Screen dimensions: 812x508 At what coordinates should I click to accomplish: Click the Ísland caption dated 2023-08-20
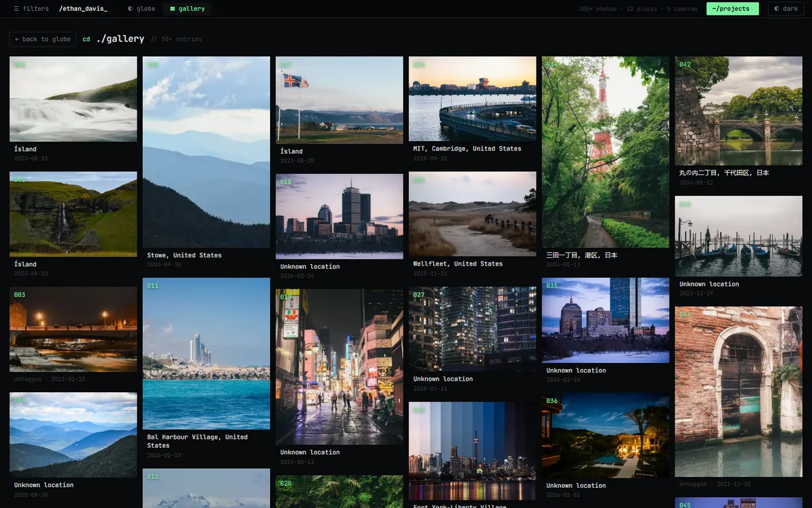point(292,151)
